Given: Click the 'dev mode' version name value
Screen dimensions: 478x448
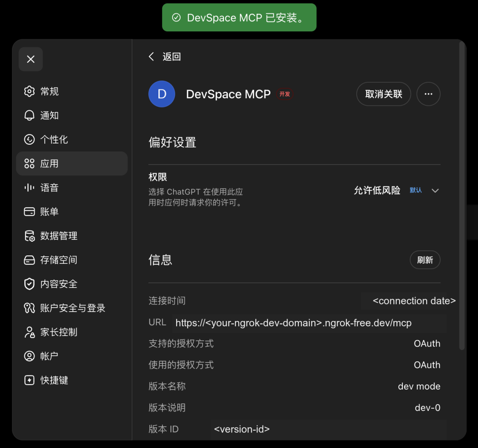Looking at the screenshot, I should point(419,386).
